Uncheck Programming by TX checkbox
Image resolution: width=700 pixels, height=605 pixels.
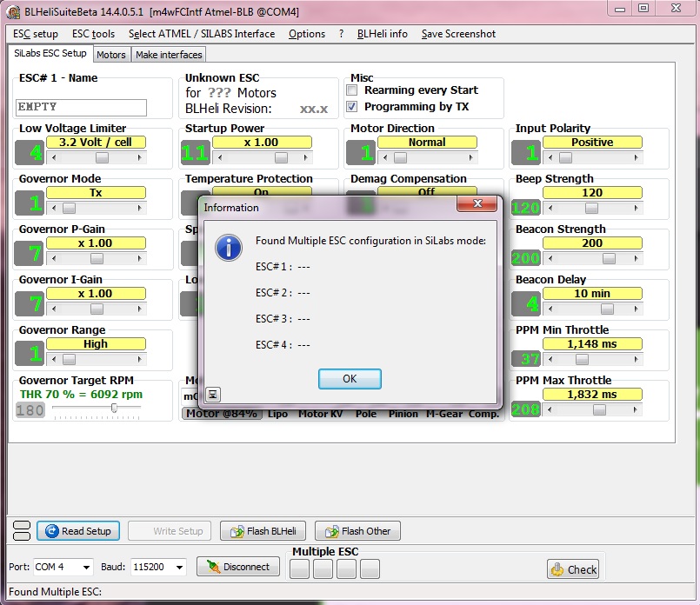tap(352, 107)
